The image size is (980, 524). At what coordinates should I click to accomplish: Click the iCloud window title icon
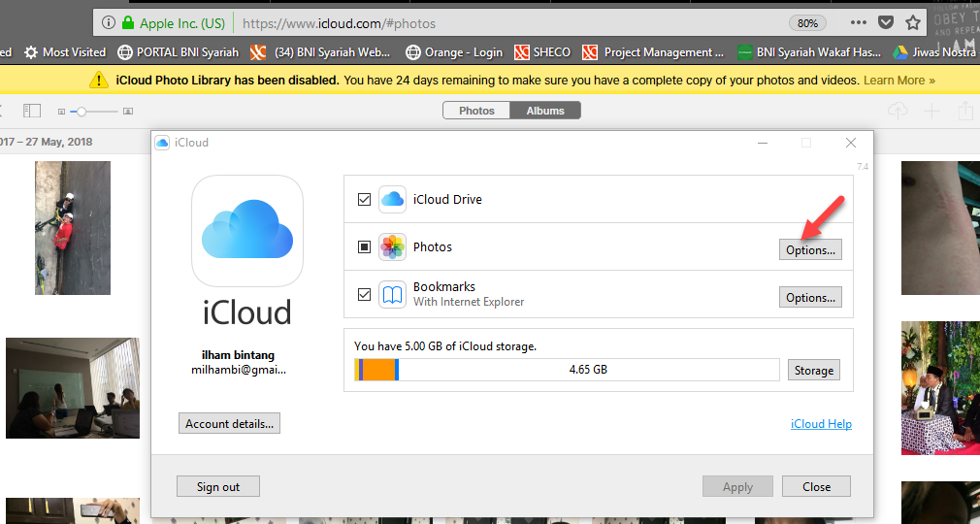tap(162, 143)
